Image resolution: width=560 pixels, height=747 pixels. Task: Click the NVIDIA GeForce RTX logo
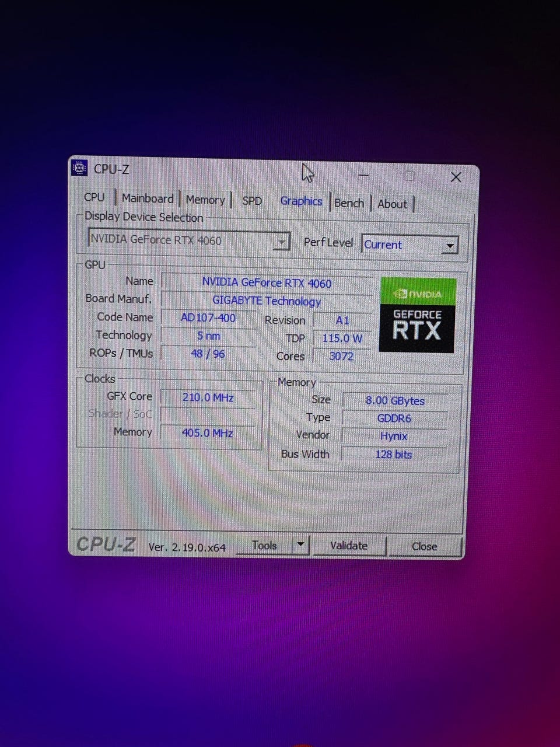point(418,315)
